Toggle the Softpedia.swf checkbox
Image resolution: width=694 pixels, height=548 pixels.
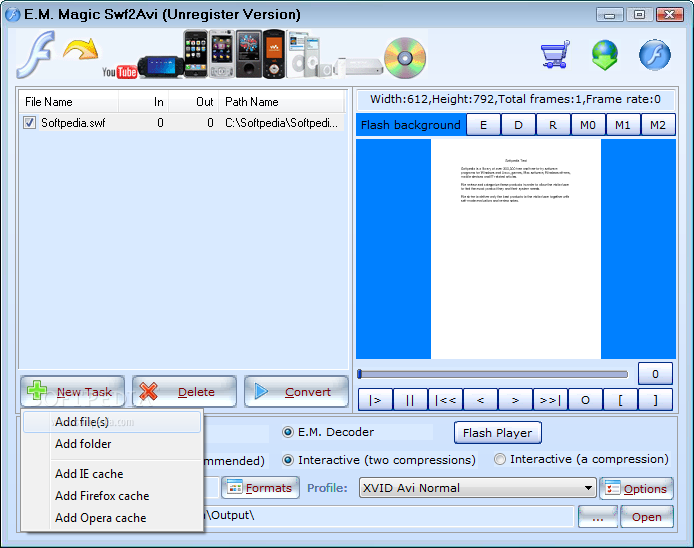pos(29,123)
